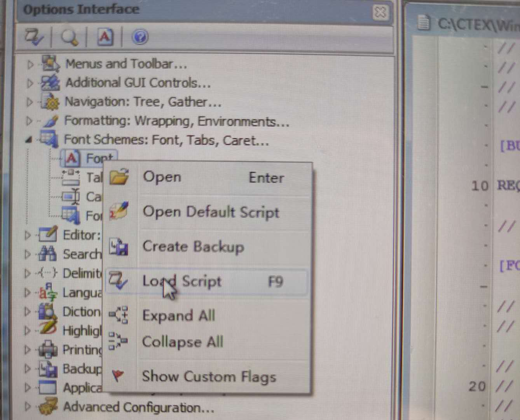Viewport: 520px width, 420px height.
Task: Select Advanced Configuration tree item
Action: (138, 408)
